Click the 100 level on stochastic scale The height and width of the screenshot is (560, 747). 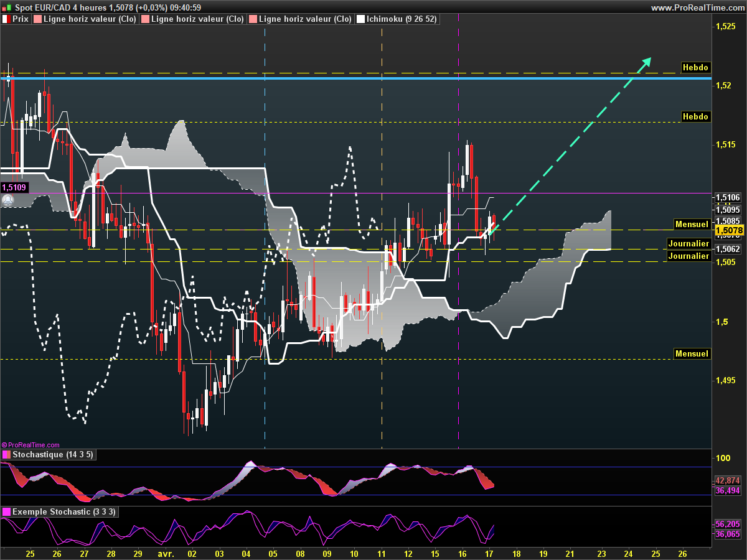(x=723, y=458)
